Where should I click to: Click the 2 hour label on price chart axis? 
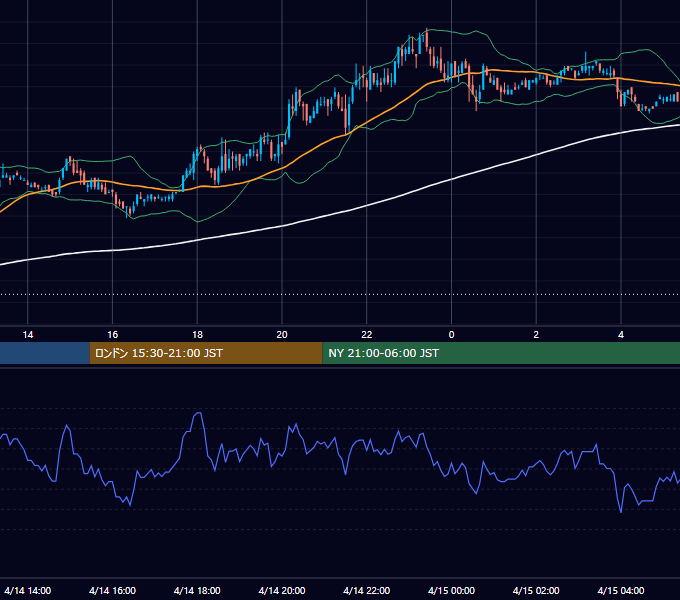pyautogui.click(x=536, y=335)
